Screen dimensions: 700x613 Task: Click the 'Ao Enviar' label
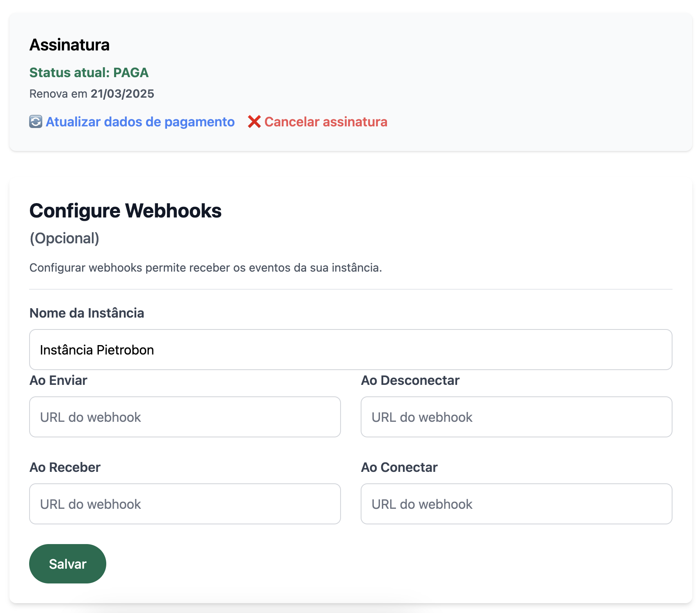(58, 380)
